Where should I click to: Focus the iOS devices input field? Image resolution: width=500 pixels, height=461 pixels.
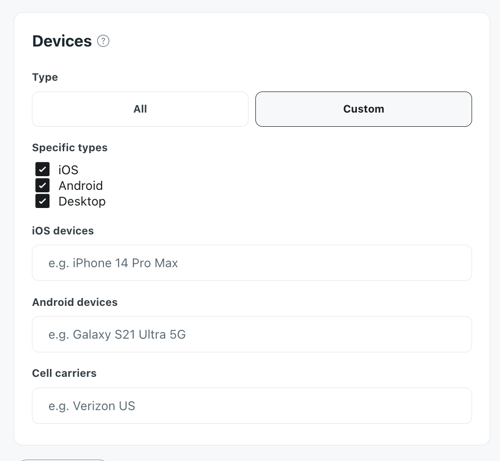click(x=252, y=263)
